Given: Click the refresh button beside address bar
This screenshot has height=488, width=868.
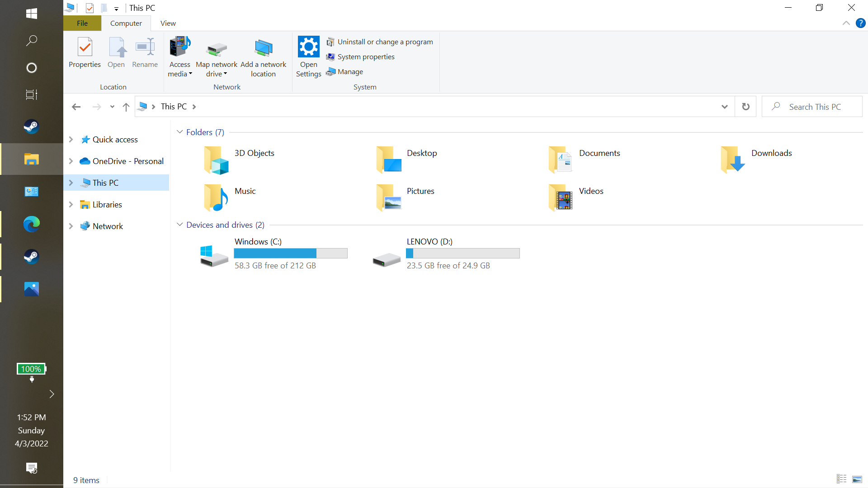Looking at the screenshot, I should 745,107.
